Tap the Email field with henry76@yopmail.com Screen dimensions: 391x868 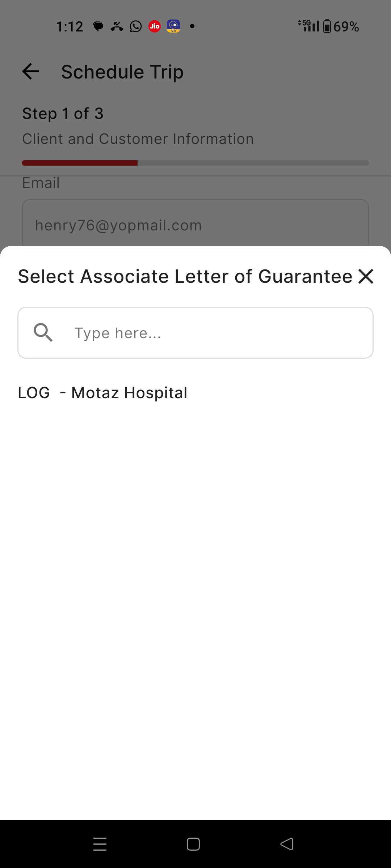pos(195,225)
